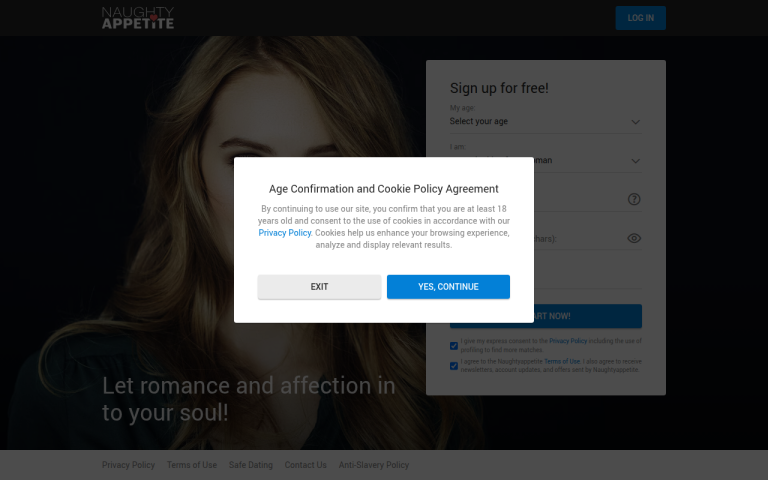Open the Select your age dropdown

pos(546,121)
